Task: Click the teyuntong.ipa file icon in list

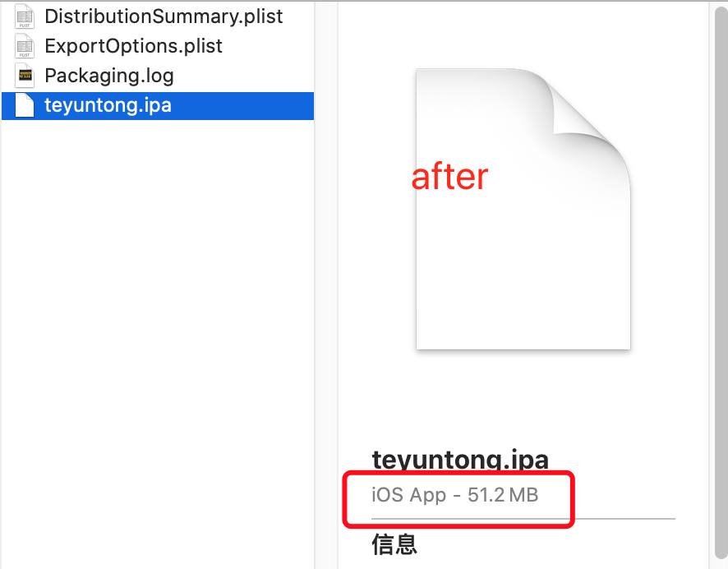Action: [x=25, y=105]
